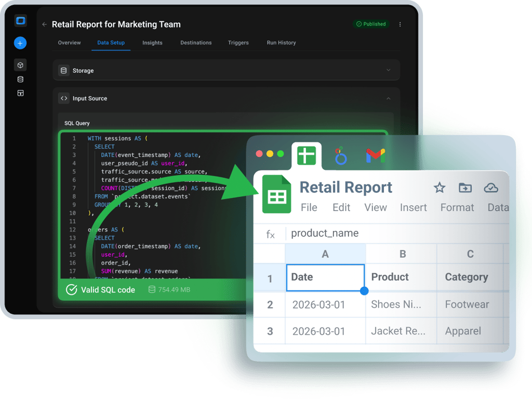Click the blue fill handle on Date cell
Viewport: 532px width, 399px height.
(x=364, y=291)
